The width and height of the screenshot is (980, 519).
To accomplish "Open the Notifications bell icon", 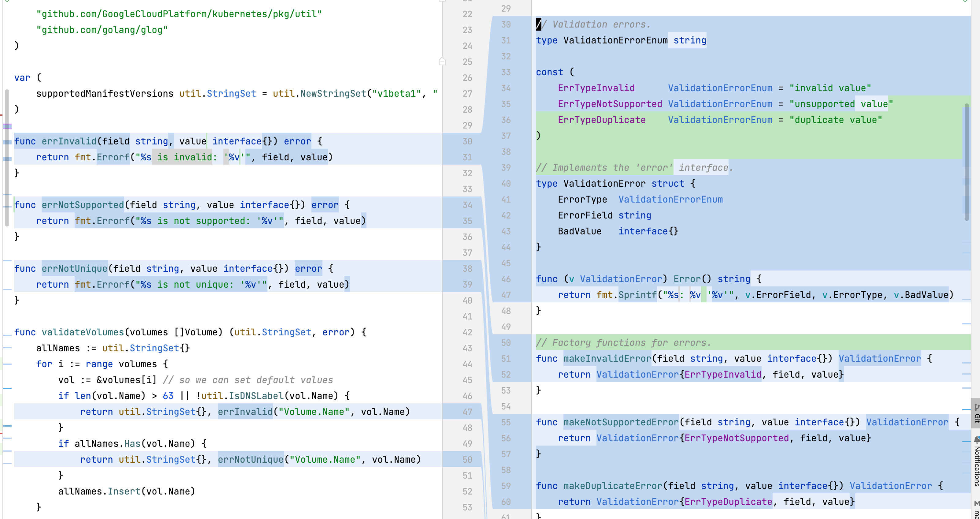I will coord(976,439).
